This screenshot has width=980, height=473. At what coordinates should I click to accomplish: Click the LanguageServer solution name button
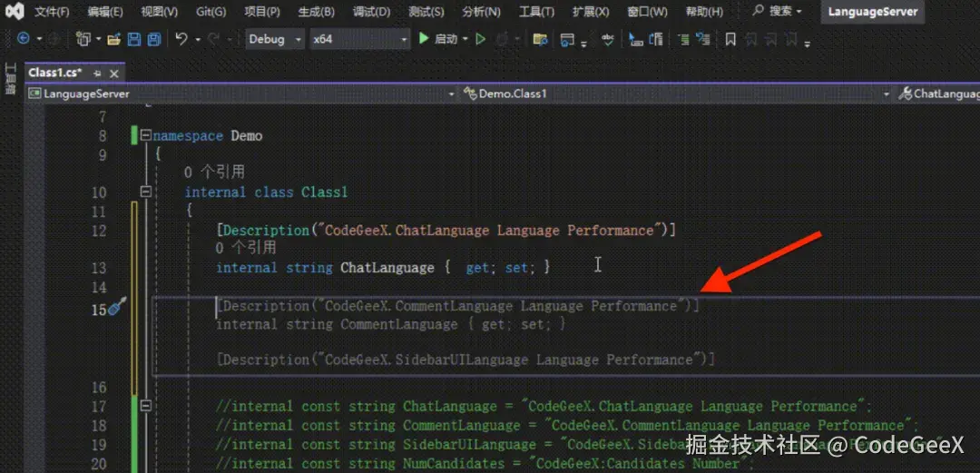point(873,11)
